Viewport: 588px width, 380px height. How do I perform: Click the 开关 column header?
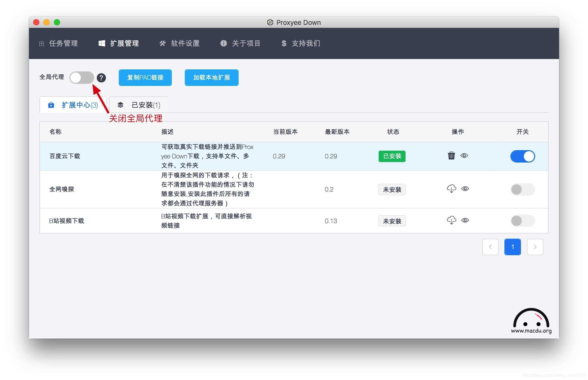522,132
